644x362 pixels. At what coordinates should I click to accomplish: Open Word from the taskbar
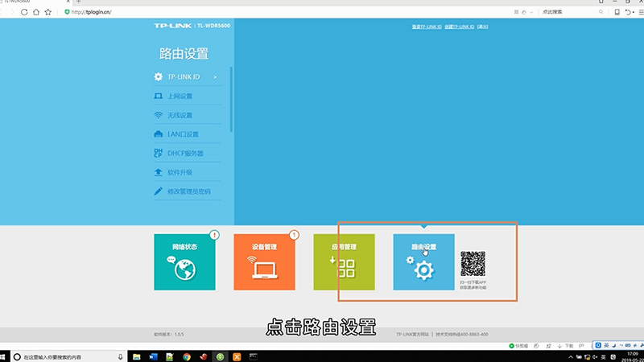pos(153,356)
